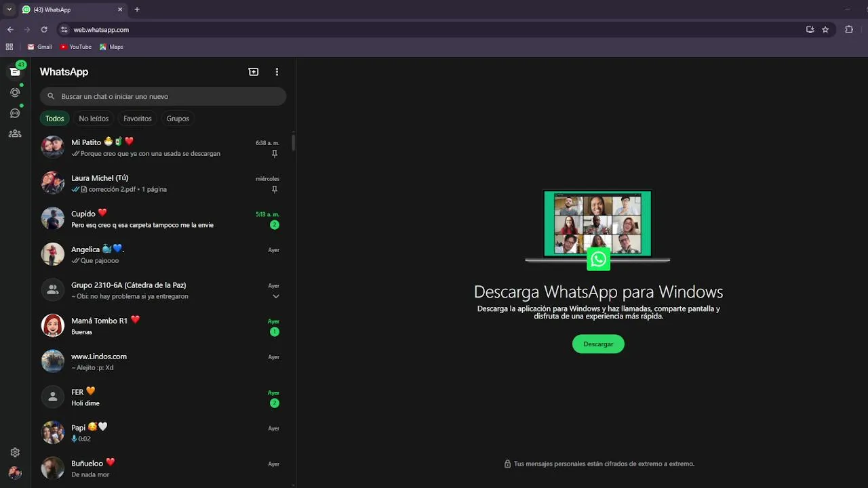Start a new chat icon

click(x=254, y=72)
